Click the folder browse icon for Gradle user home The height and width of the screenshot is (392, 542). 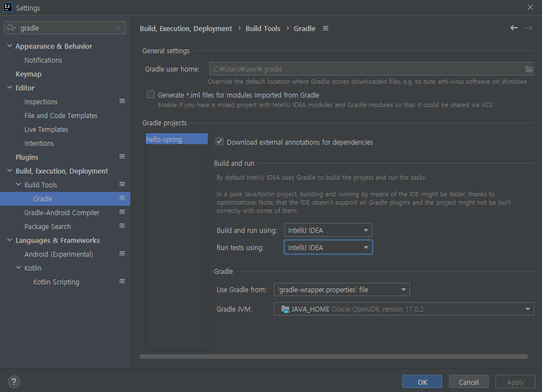coord(529,69)
